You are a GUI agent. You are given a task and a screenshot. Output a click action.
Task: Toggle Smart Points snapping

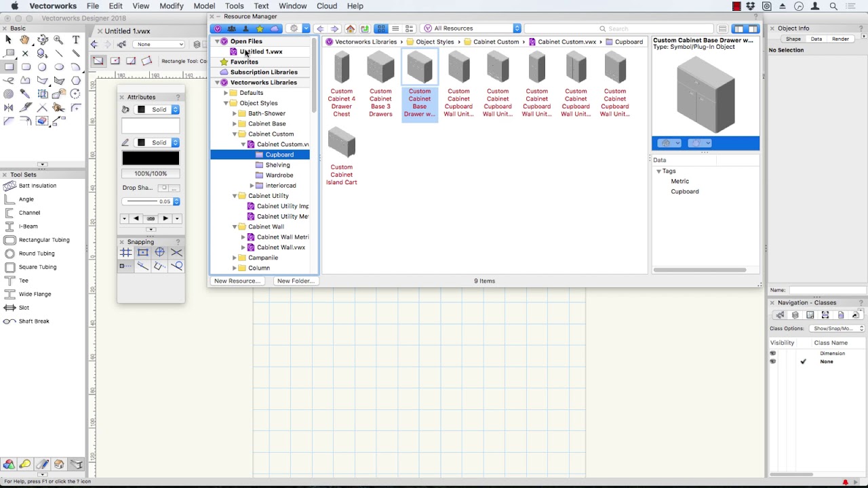tap(126, 266)
